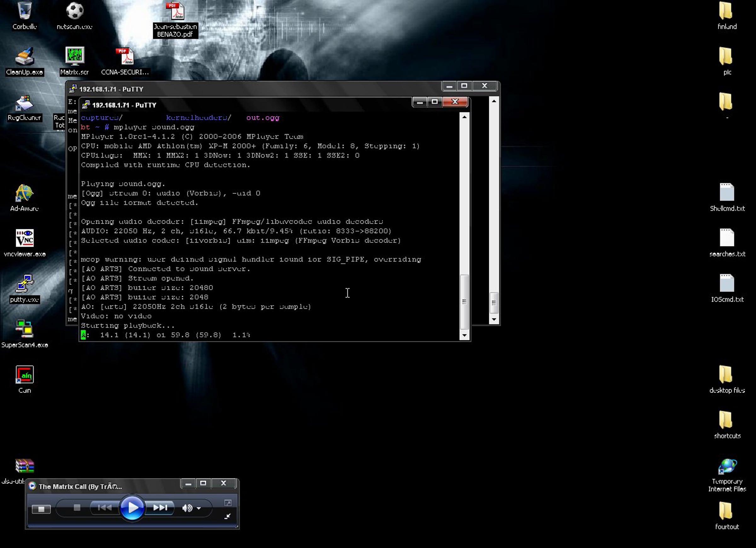This screenshot has width=756, height=548.
Task: Click the back PuTTY window scrollbar thumb
Action: 494,303
